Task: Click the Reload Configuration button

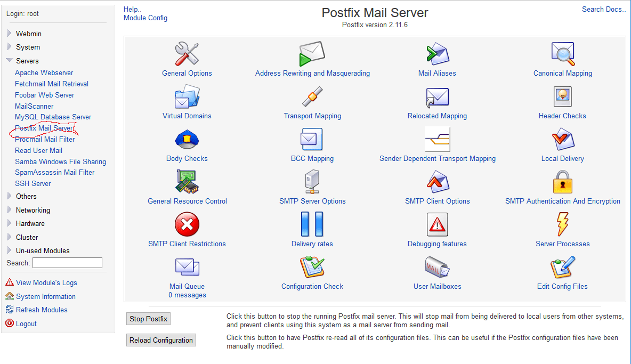Action: coord(161,340)
